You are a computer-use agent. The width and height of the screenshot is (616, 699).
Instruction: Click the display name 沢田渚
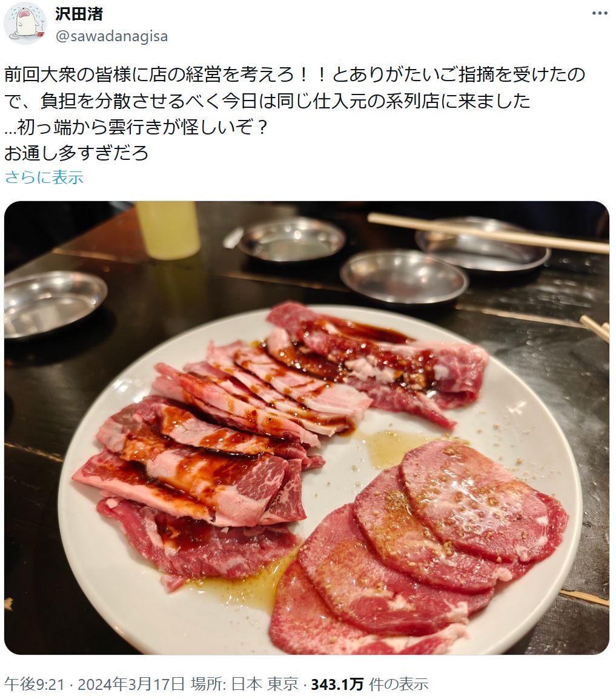pyautogui.click(x=79, y=14)
